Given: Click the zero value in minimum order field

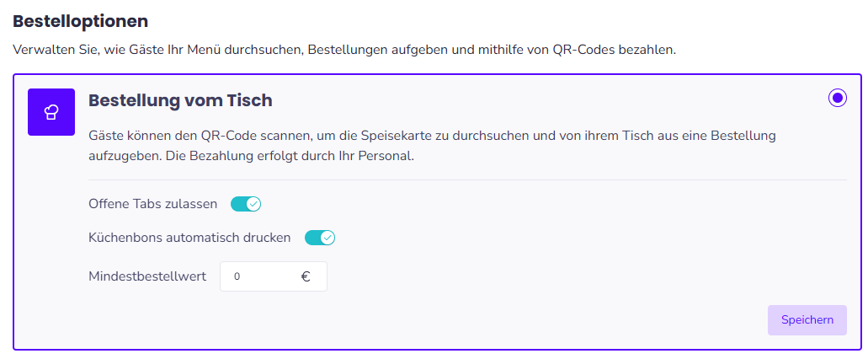Looking at the screenshot, I should pos(237,276).
